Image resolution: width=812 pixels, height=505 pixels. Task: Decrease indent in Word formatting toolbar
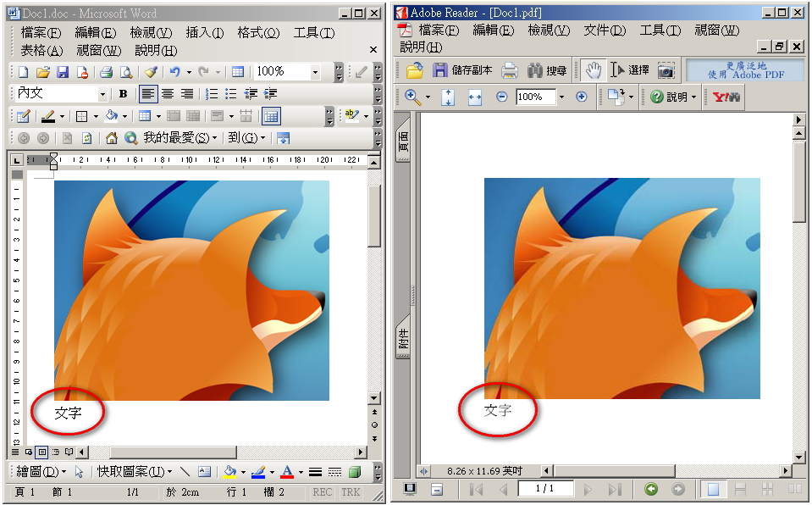[x=251, y=94]
